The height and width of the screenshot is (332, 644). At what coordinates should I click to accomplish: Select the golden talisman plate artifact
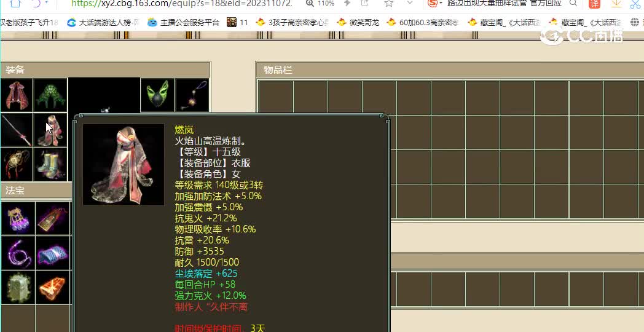coord(53,218)
